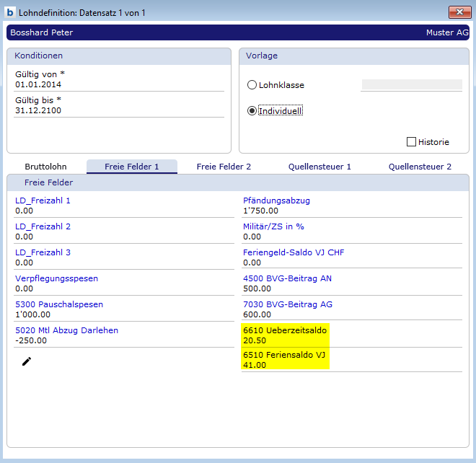Viewport: 476px width, 463px height.
Task: Show the Quellensteuer 2 tab
Action: 420,167
